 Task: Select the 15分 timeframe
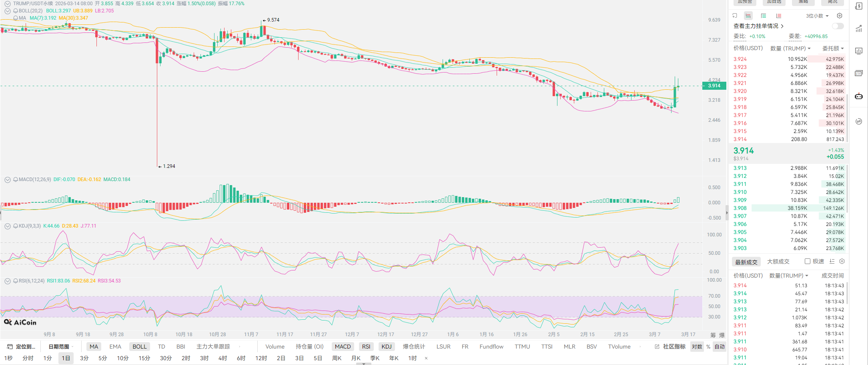point(144,358)
